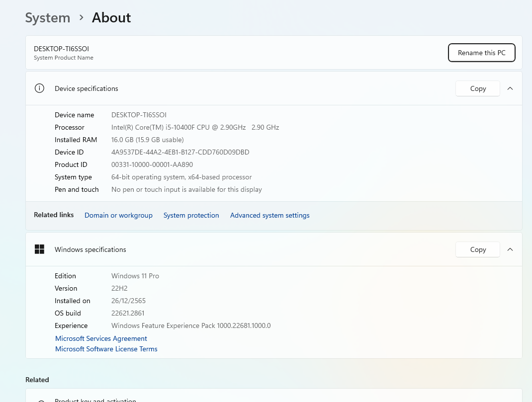Click the Pen and touch label
The image size is (532, 402).
[77, 189]
